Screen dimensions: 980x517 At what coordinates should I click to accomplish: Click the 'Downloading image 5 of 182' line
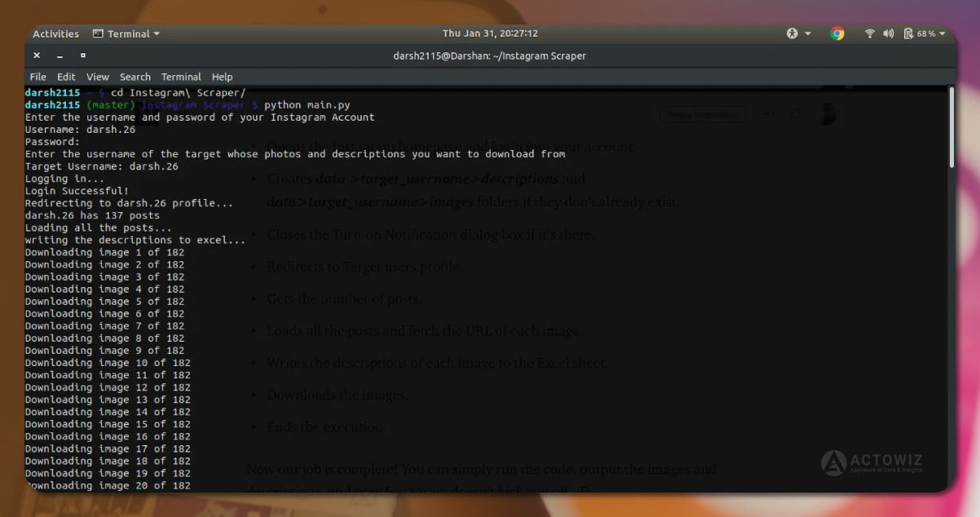104,301
